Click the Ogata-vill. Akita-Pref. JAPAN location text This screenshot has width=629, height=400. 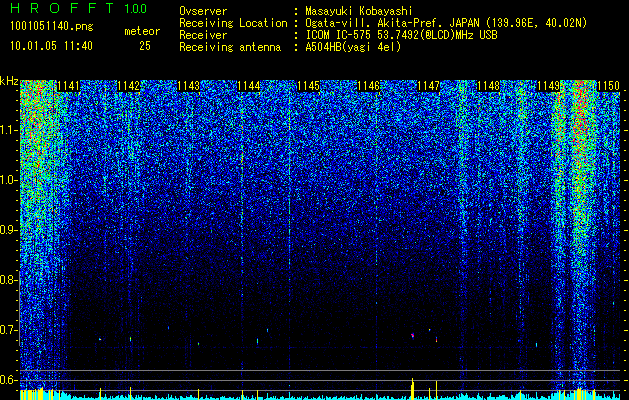pos(445,23)
